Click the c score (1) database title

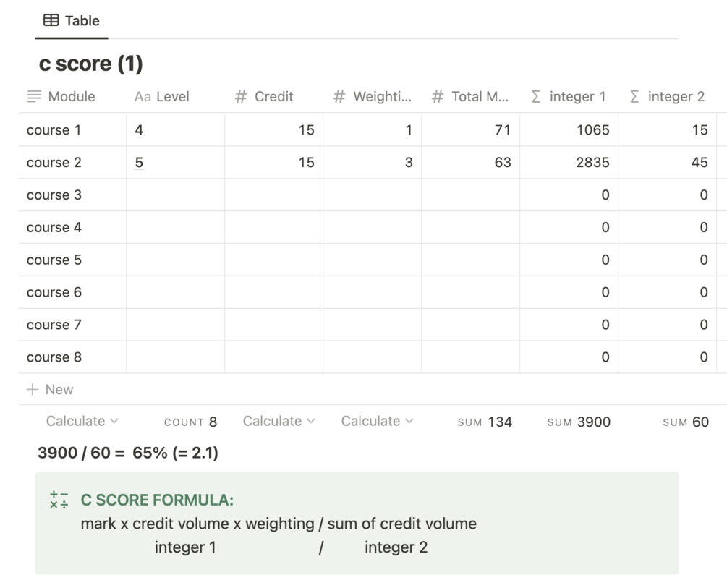point(91,64)
